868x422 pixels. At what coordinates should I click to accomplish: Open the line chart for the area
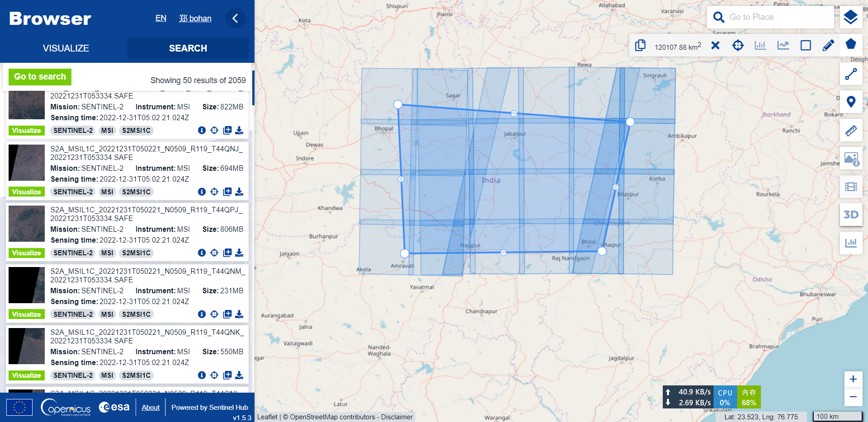[x=783, y=45]
